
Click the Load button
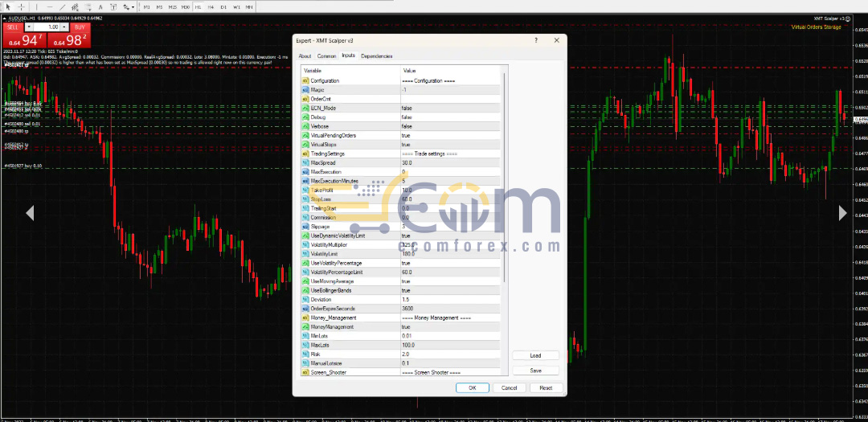tap(535, 355)
